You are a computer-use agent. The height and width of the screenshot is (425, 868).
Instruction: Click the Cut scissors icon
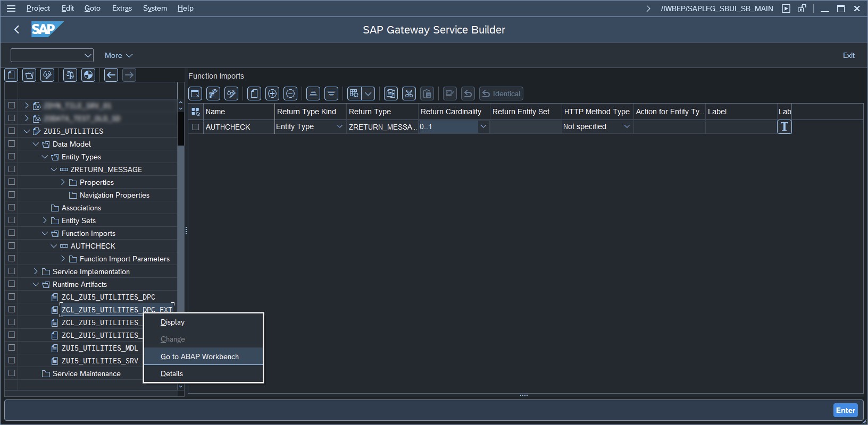tap(409, 94)
